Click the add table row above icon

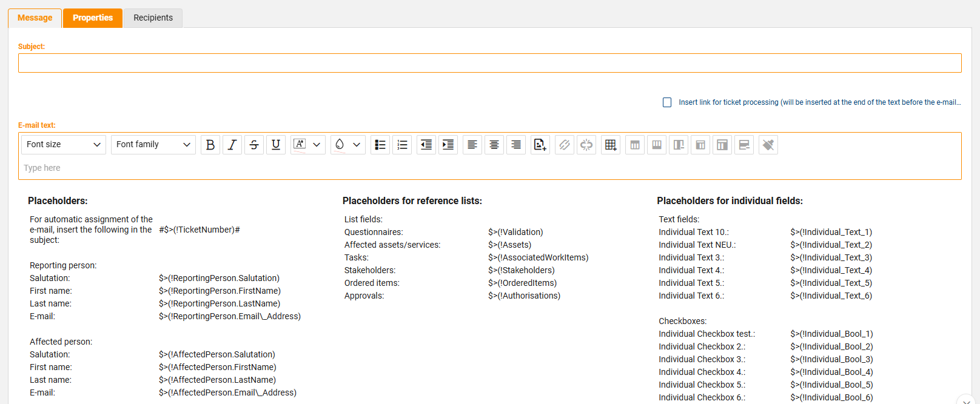(635, 145)
